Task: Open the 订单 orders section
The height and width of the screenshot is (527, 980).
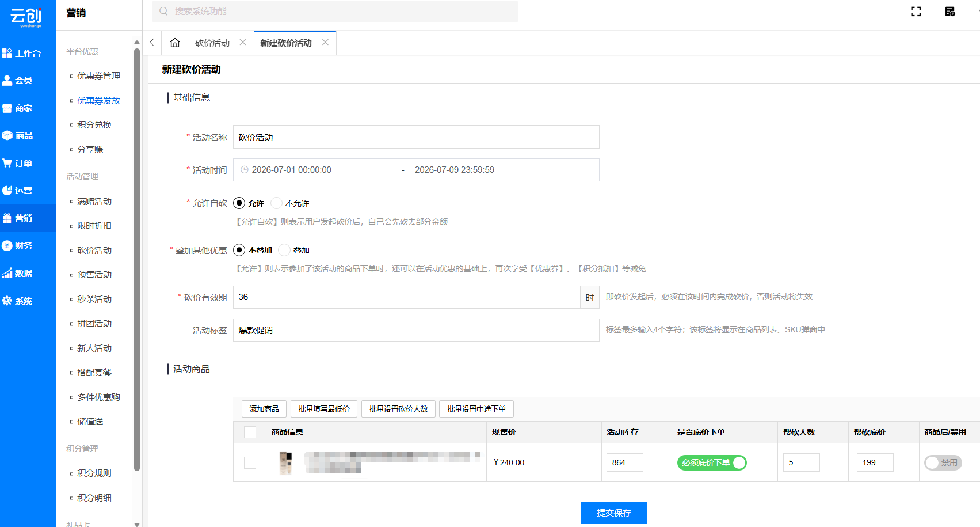Action: click(17, 163)
